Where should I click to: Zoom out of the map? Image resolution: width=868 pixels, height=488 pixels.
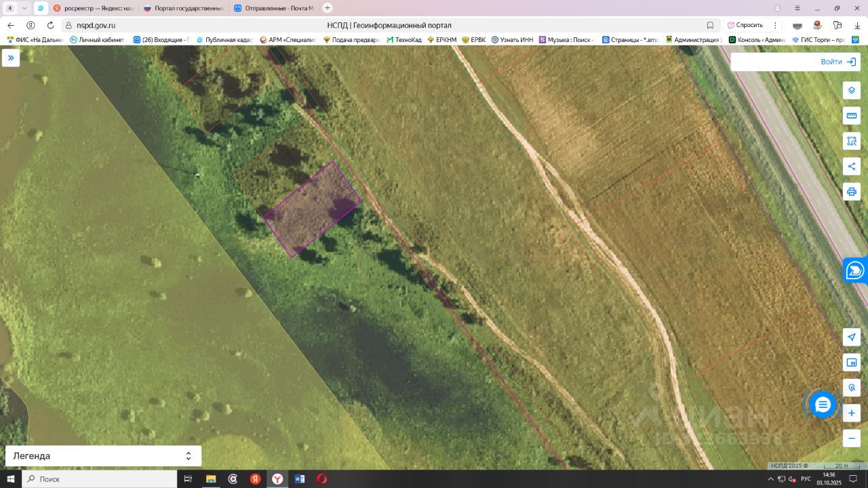852,438
